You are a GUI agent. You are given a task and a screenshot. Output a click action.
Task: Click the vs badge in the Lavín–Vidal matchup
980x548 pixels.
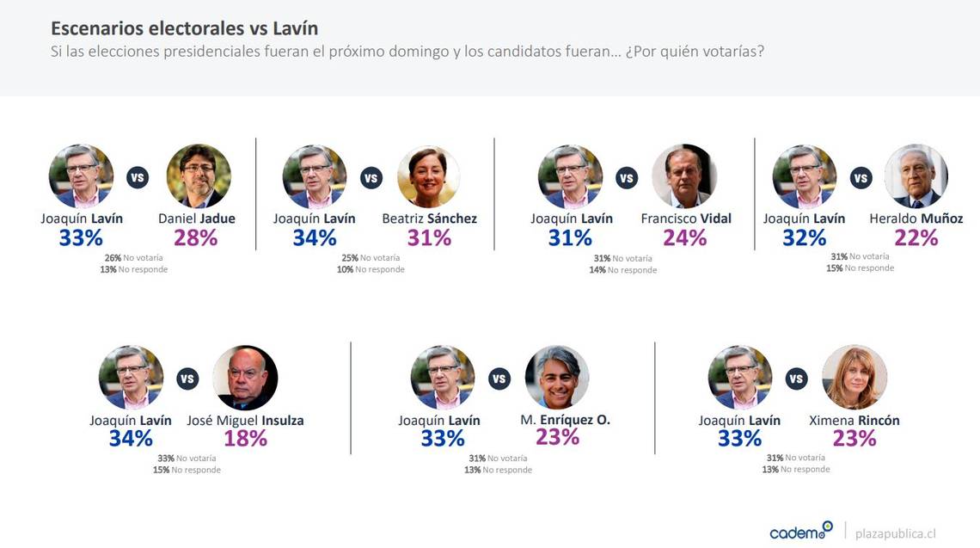627,178
